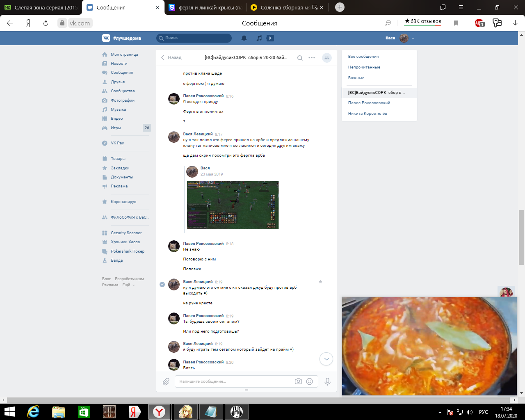View chat members via the people icon
The width and height of the screenshot is (525, 420).
326,58
